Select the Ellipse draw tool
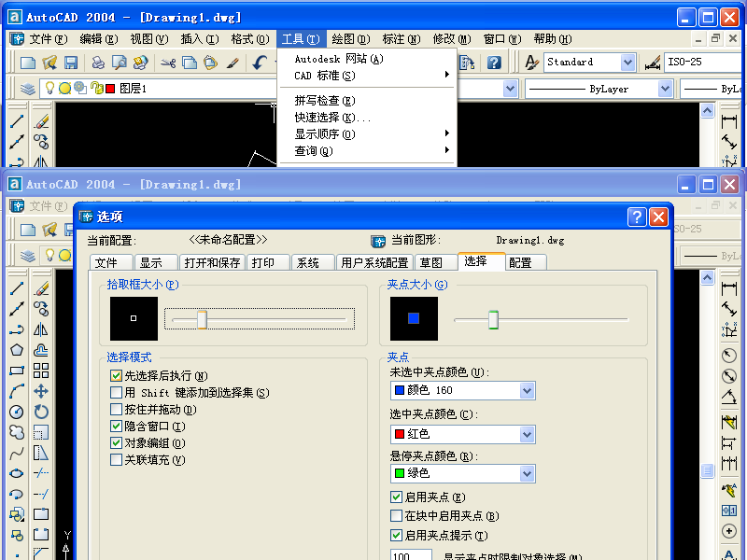Viewport: 747px width, 560px height. 17,473
